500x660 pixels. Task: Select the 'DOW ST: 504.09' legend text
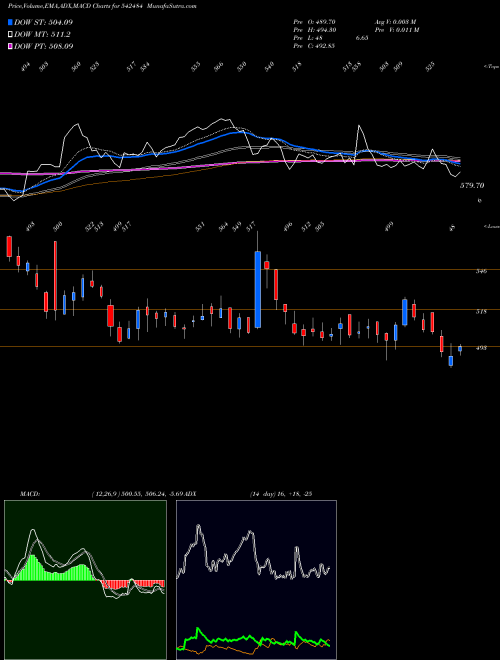[43, 22]
